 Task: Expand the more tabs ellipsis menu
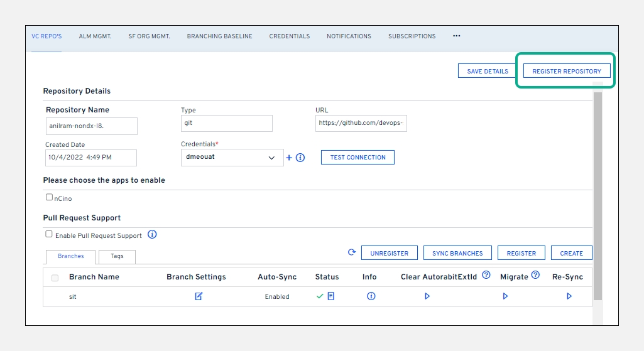(x=456, y=36)
